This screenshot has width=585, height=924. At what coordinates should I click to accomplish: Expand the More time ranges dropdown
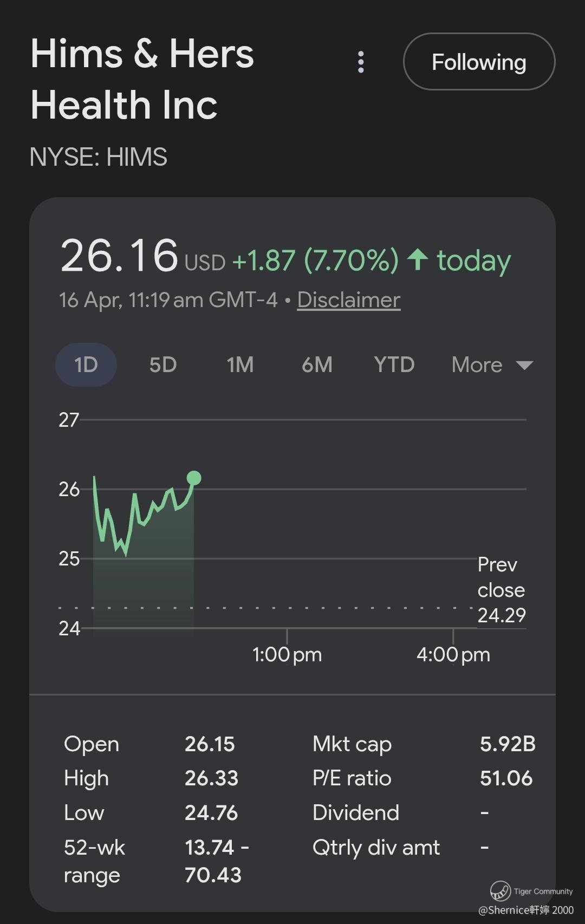477,365
